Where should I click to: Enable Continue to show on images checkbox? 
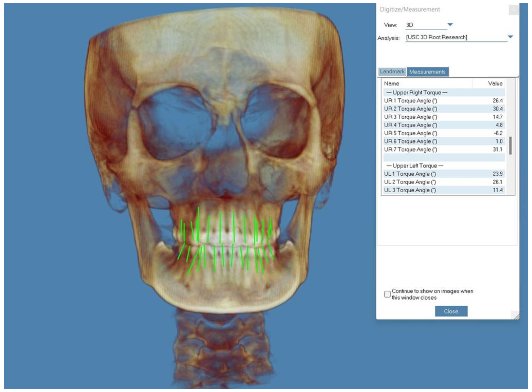[387, 294]
